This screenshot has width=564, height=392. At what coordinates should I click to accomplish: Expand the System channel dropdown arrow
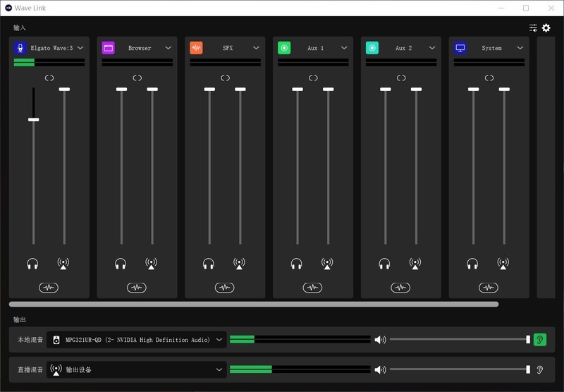pyautogui.click(x=520, y=48)
